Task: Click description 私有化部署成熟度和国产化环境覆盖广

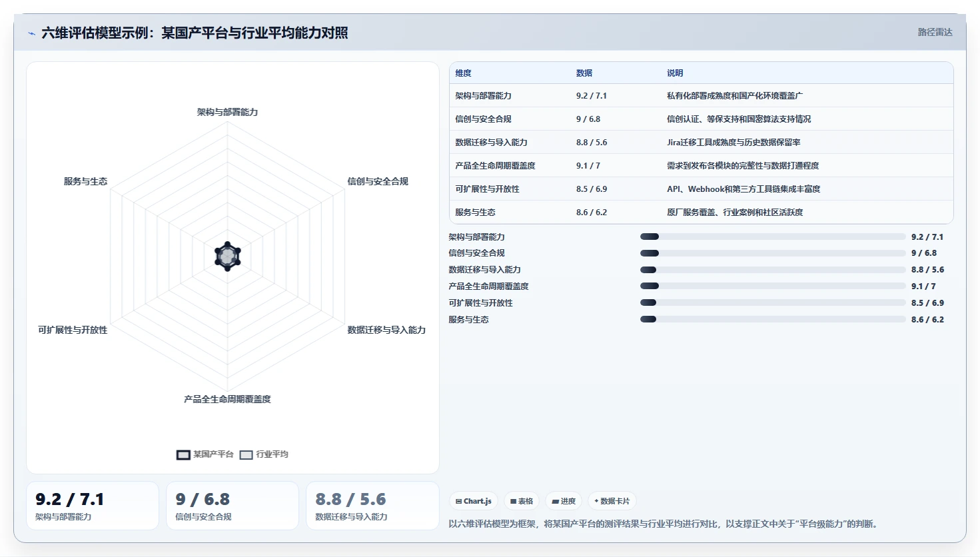Action: (x=735, y=96)
